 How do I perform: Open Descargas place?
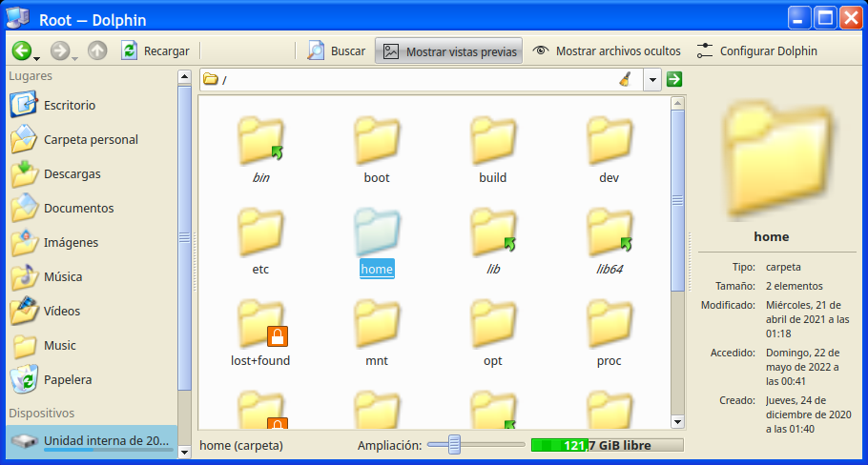tap(92, 173)
